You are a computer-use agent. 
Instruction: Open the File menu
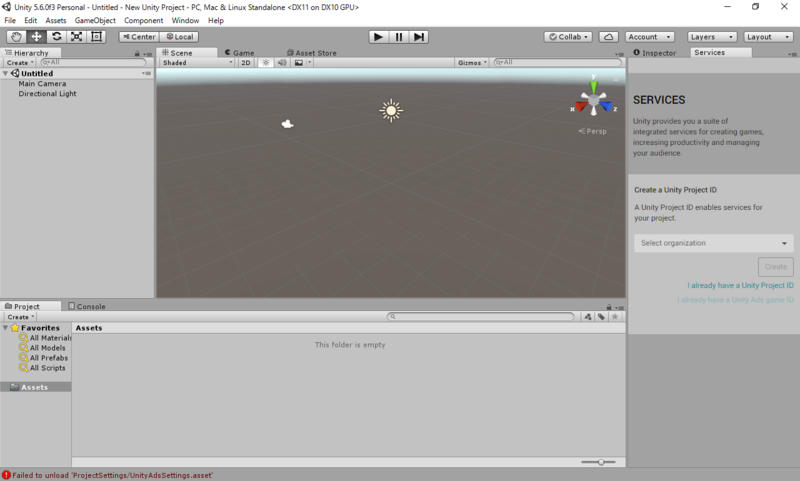pos(10,20)
